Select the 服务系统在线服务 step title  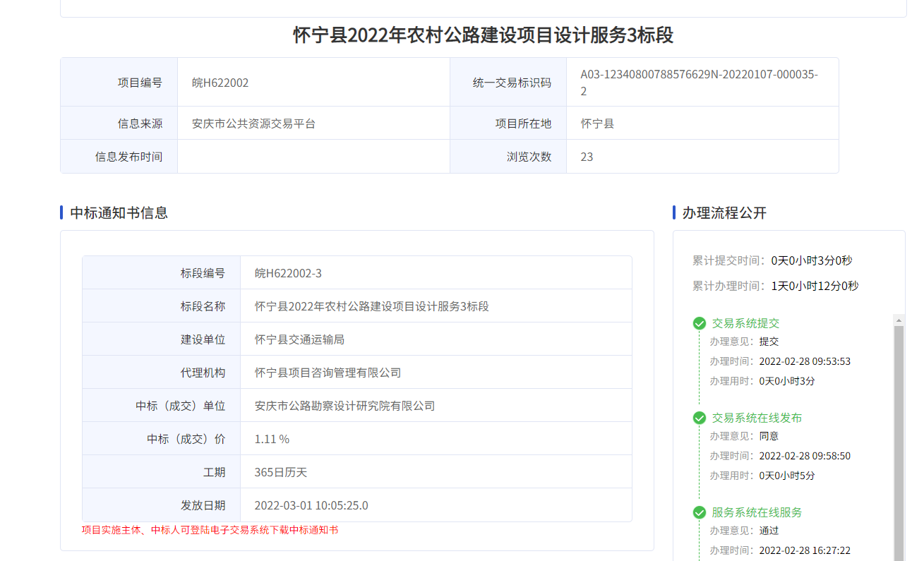pos(756,512)
